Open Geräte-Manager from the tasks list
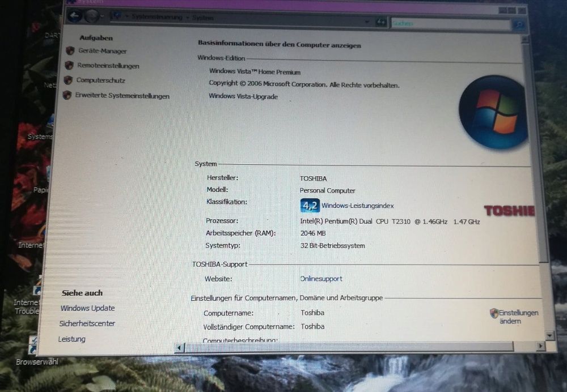This screenshot has height=392, width=567. click(x=102, y=51)
